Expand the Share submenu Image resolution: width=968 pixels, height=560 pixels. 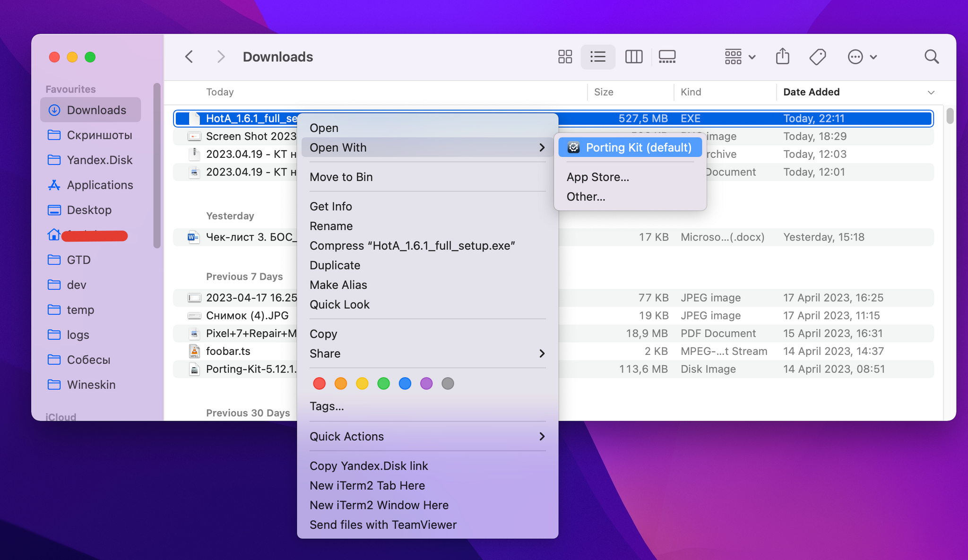(427, 353)
